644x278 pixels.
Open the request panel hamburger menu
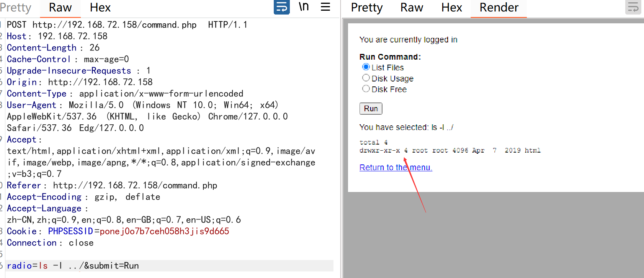[x=325, y=7]
